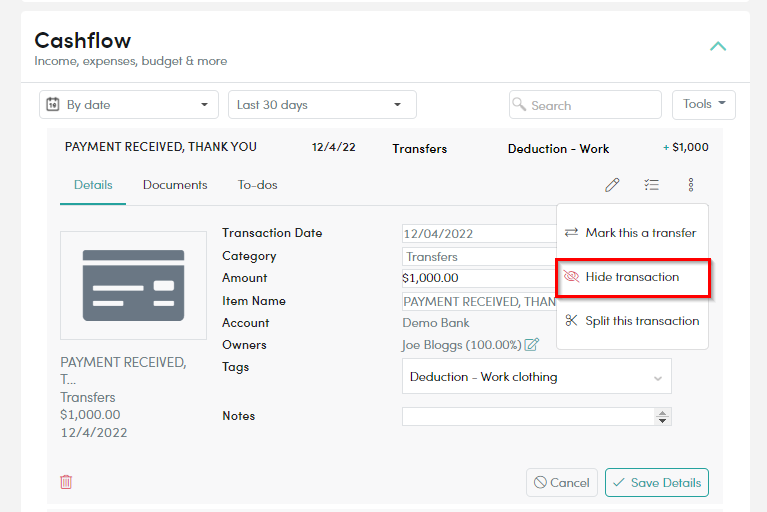Click the Item Name field
This screenshot has width=767, height=512.
coord(479,302)
